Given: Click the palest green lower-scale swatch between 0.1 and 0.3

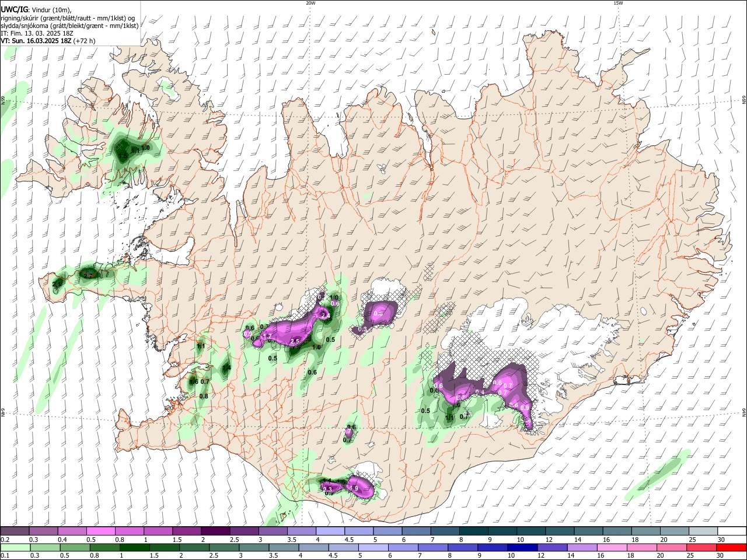Looking at the screenshot, I should pyautogui.click(x=15, y=547).
